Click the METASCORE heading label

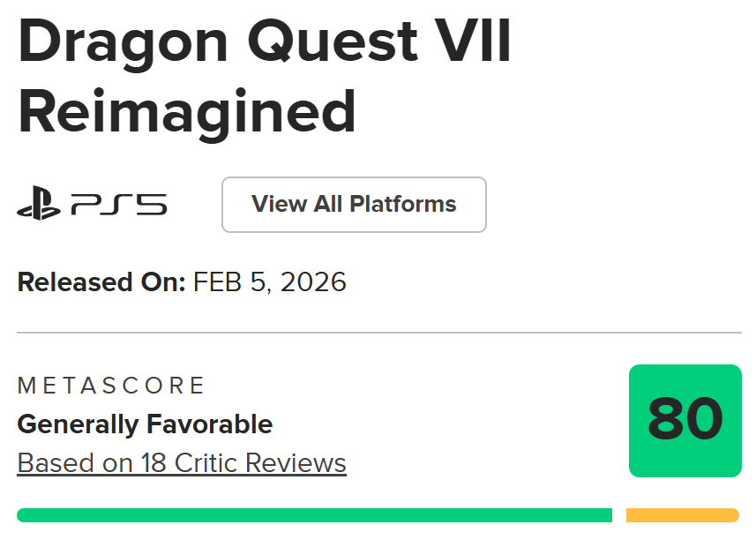(x=111, y=386)
